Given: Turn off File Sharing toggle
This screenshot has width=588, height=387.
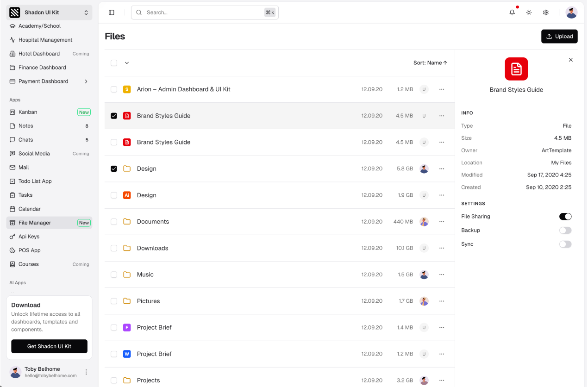Looking at the screenshot, I should (565, 217).
